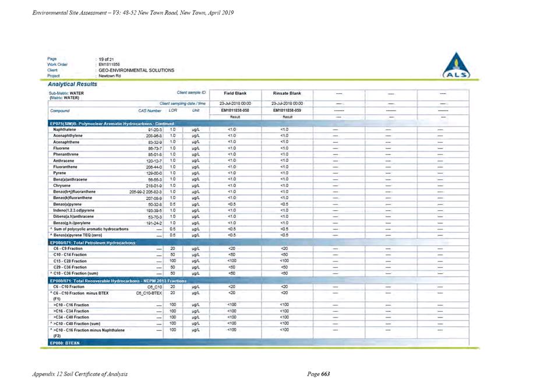Click the ALS logo icon
The height and width of the screenshot is (392, 554).
[x=456, y=65]
